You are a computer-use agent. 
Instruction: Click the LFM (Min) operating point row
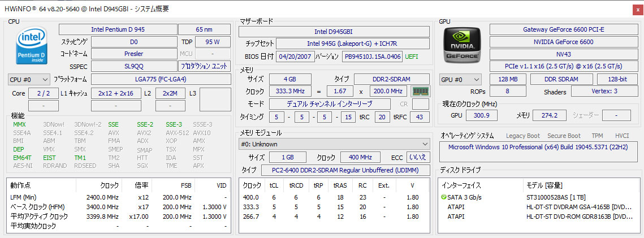click(118, 197)
